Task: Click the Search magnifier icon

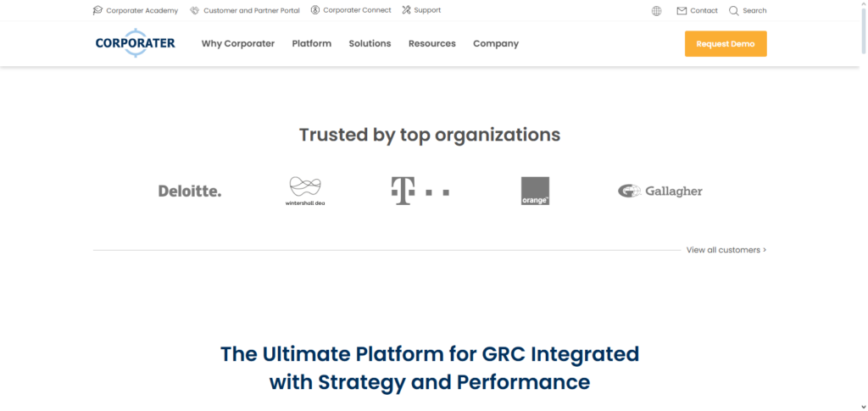Action: (734, 11)
